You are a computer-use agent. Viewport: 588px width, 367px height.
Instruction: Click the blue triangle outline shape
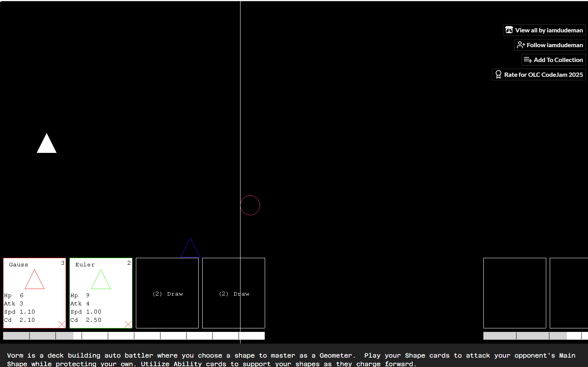[x=191, y=248]
